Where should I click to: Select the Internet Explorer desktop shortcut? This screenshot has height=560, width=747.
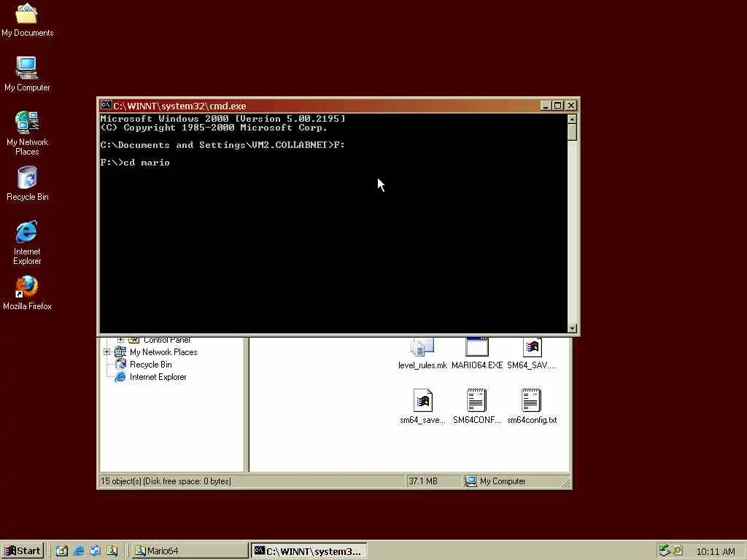coord(27,242)
